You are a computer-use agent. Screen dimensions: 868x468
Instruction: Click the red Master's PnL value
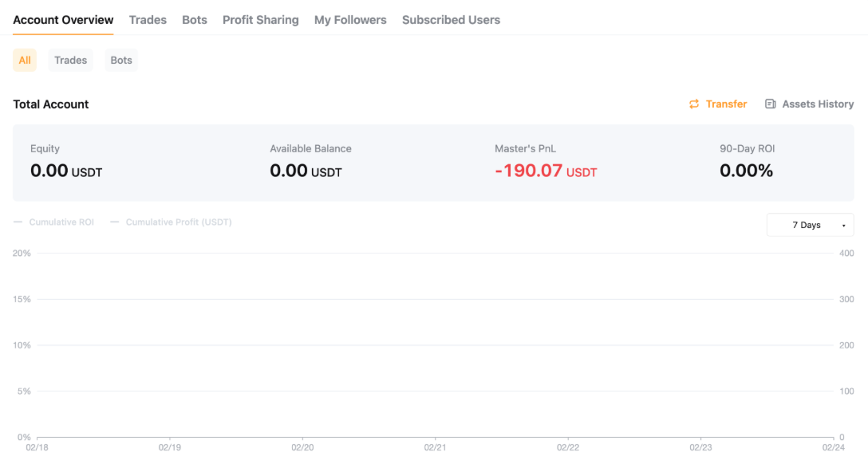[x=529, y=171]
